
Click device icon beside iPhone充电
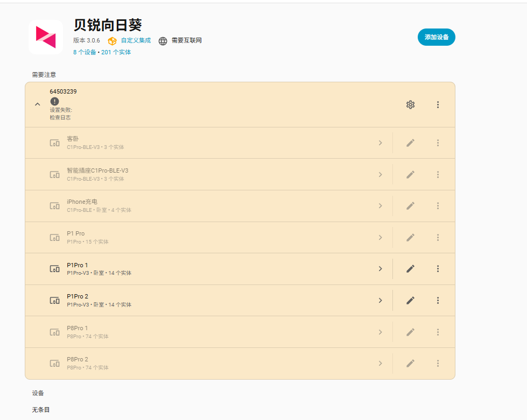(54, 206)
